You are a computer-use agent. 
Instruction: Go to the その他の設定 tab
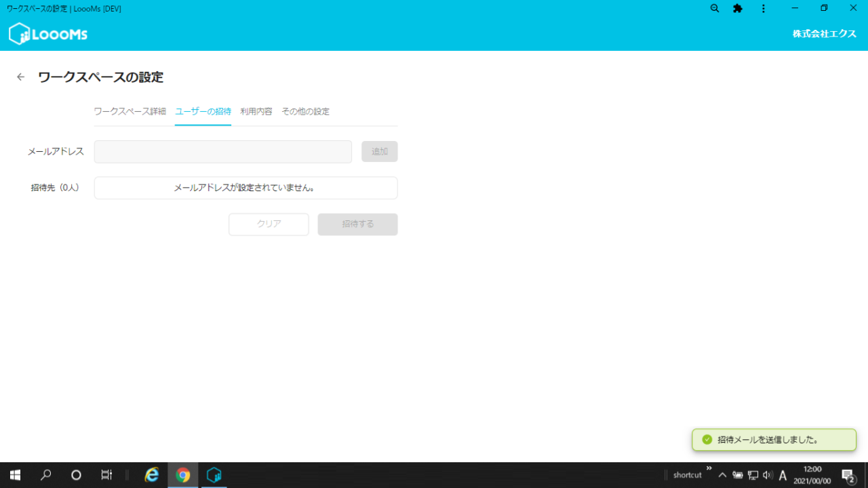tap(305, 112)
